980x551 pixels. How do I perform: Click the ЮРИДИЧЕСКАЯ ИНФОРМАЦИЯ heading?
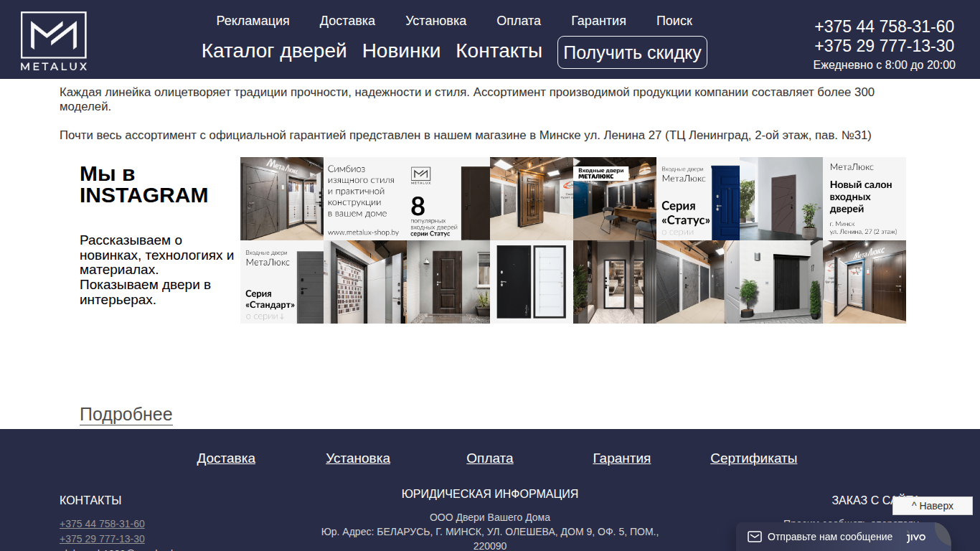coord(490,494)
